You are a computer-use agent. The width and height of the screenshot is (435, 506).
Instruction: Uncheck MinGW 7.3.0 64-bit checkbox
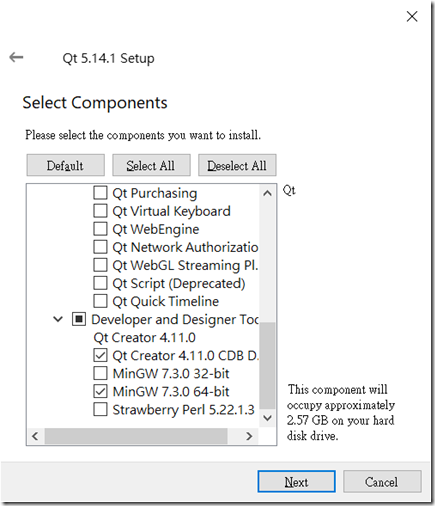(100, 391)
